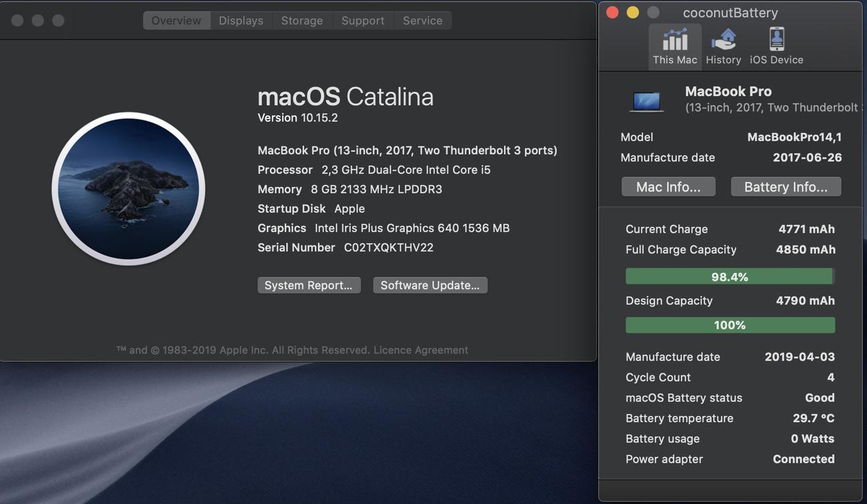
Task: Open This Mac tab in coconutBattery
Action: [x=675, y=46]
